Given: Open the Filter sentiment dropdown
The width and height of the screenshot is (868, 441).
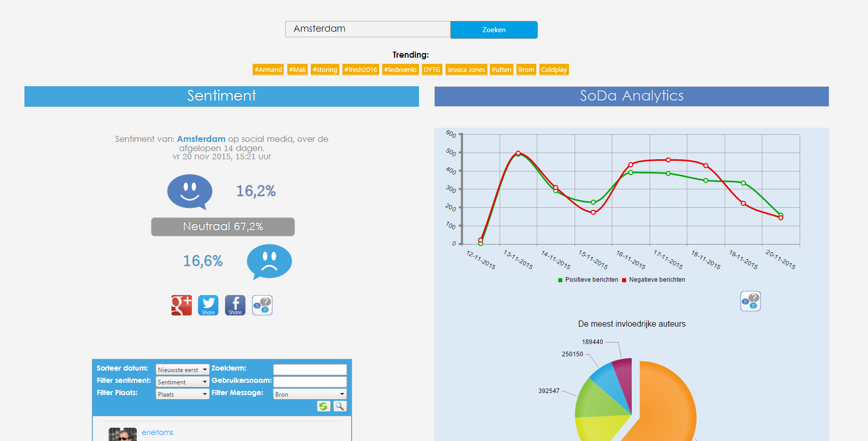Looking at the screenshot, I should pyautogui.click(x=182, y=382).
